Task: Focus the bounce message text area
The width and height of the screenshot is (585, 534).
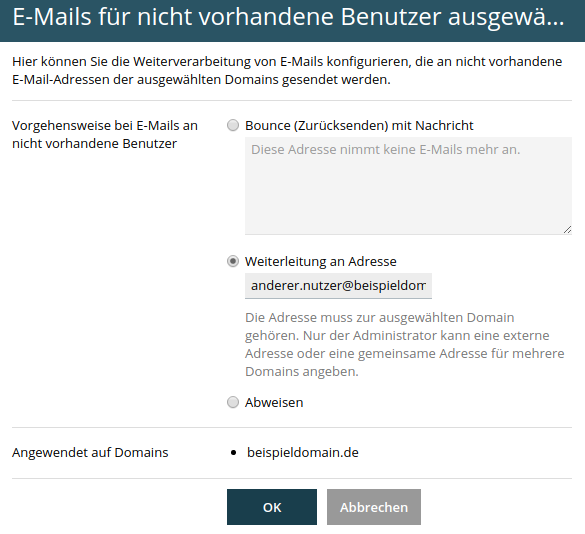Action: (408, 186)
